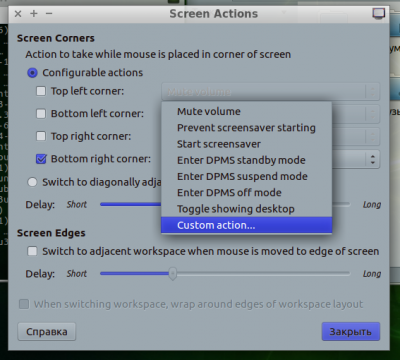
Task: Close the Screen Actions window with X
Action: point(18,14)
